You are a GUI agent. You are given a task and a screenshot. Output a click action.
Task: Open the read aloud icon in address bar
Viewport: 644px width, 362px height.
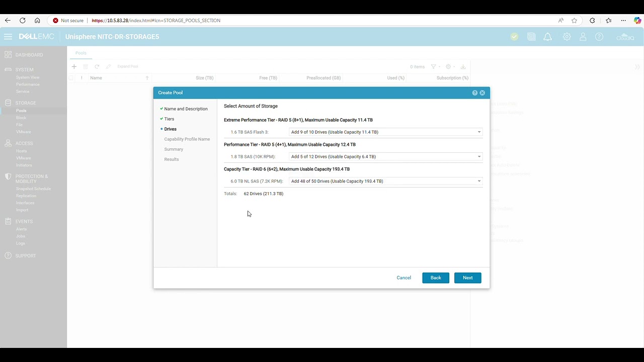pyautogui.click(x=560, y=21)
